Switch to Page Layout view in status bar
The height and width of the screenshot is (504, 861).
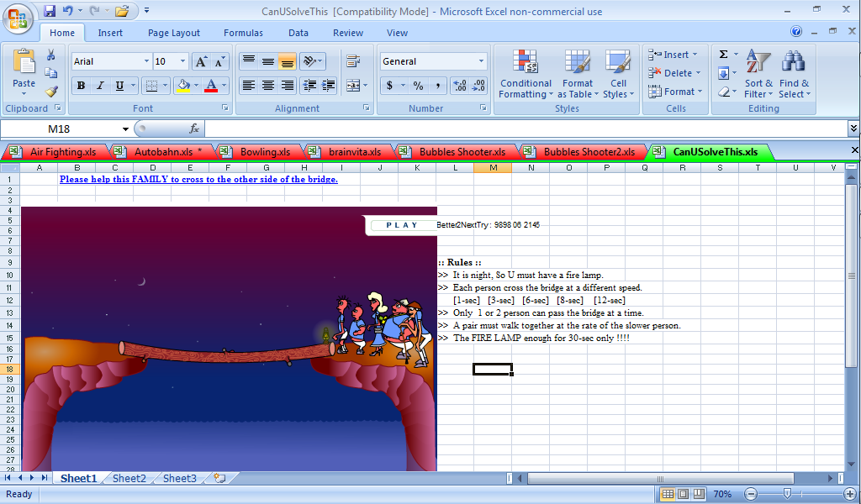683,494
